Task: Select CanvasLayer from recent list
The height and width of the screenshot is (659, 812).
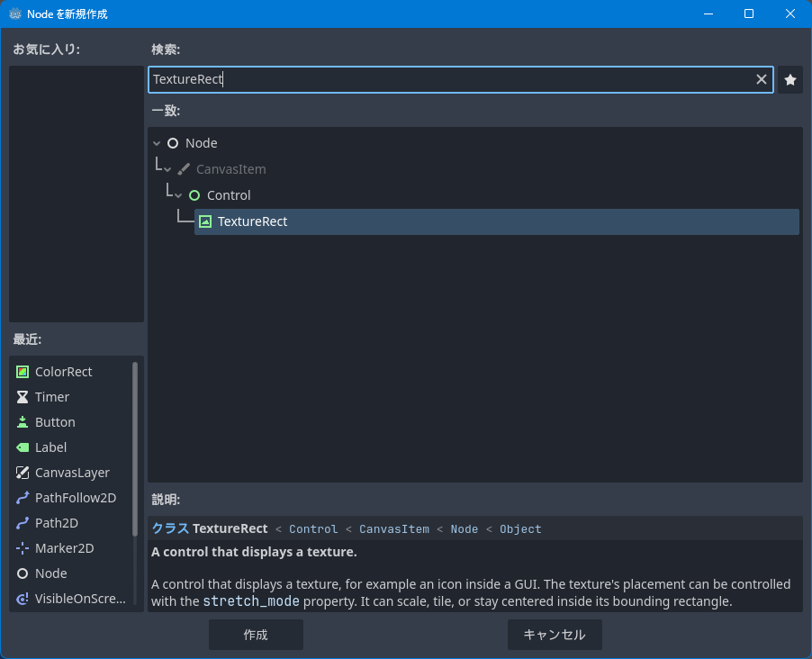Action: [x=72, y=473]
